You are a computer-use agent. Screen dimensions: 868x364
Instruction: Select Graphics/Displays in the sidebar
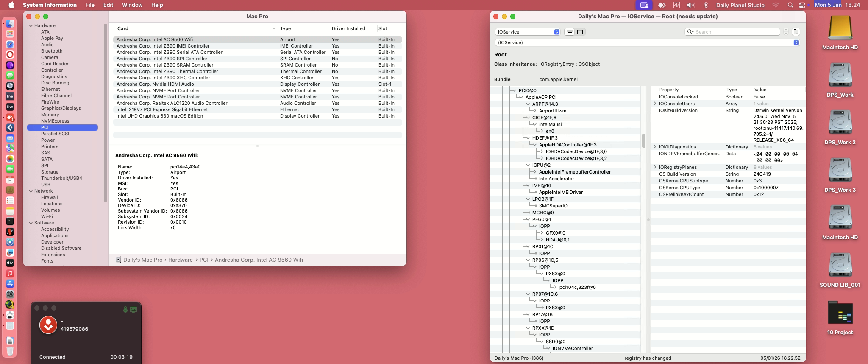(61, 108)
